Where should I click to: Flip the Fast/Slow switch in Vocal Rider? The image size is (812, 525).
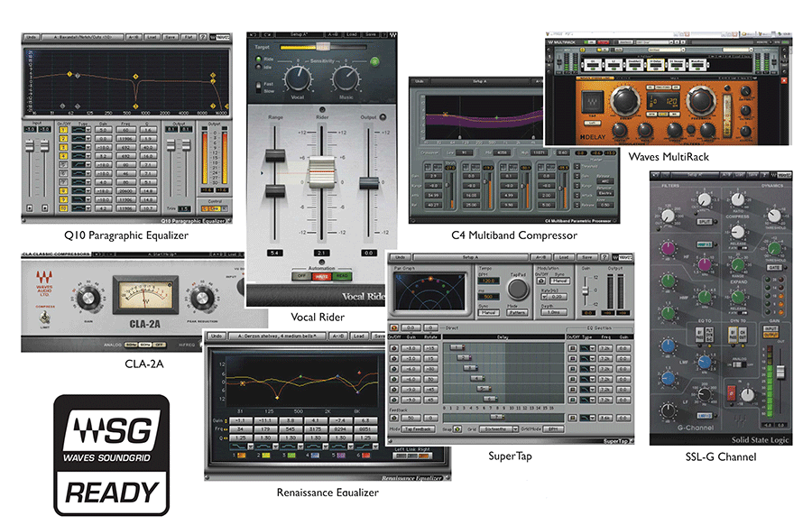tap(258, 87)
